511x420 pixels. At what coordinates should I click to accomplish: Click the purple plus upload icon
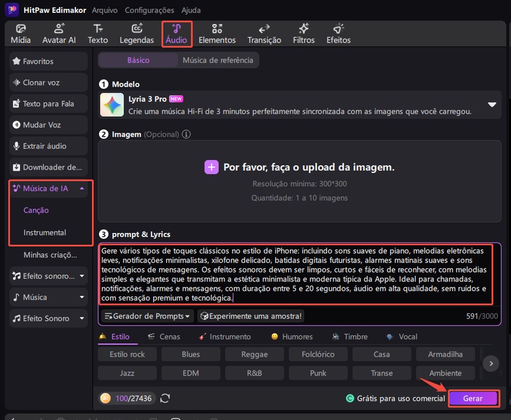[x=211, y=167]
